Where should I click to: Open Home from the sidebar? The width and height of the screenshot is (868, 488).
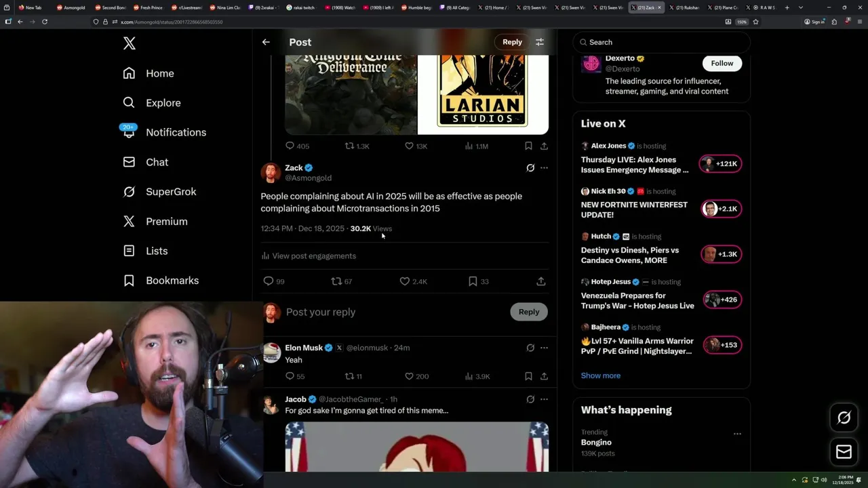149,73
